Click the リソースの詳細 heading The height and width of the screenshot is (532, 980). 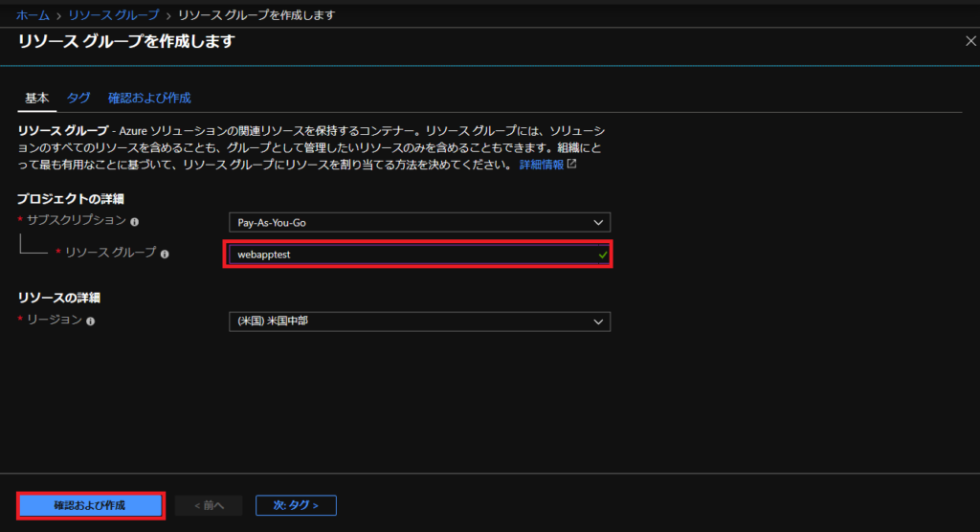pos(58,298)
